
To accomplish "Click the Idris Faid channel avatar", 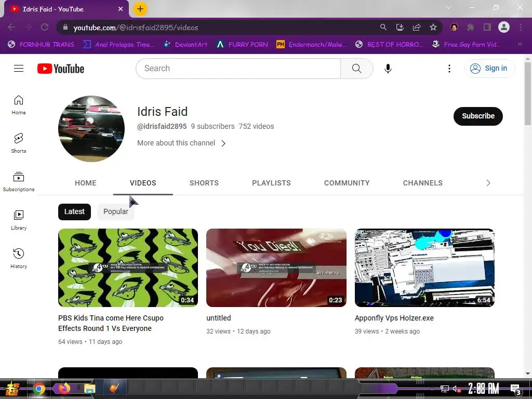I will pos(91,129).
